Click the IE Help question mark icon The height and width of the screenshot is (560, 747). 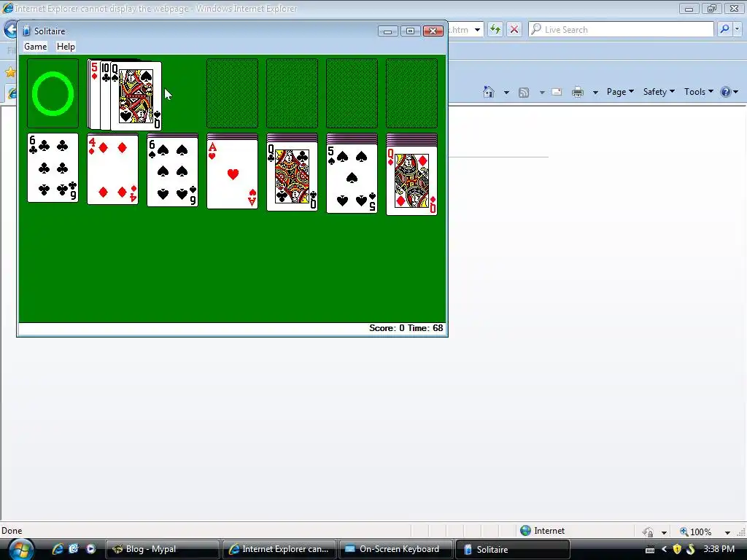726,92
